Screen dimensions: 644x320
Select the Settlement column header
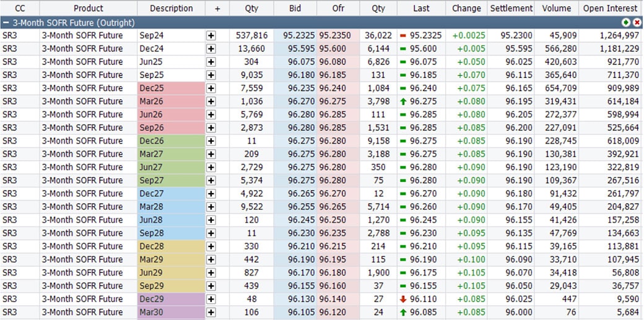click(x=511, y=9)
